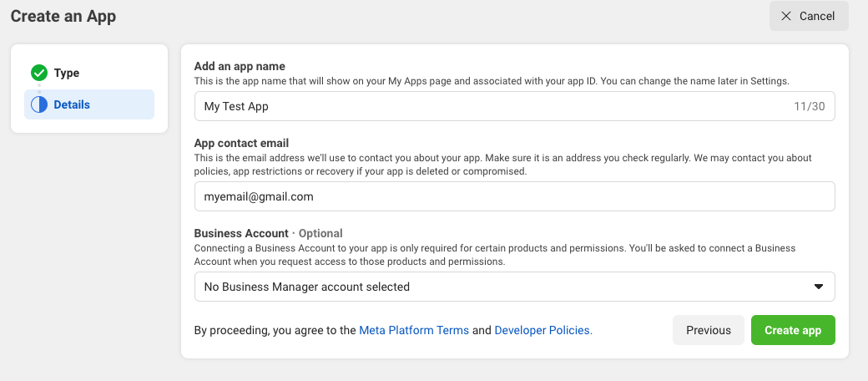Click the X icon in Cancel button

tap(786, 16)
